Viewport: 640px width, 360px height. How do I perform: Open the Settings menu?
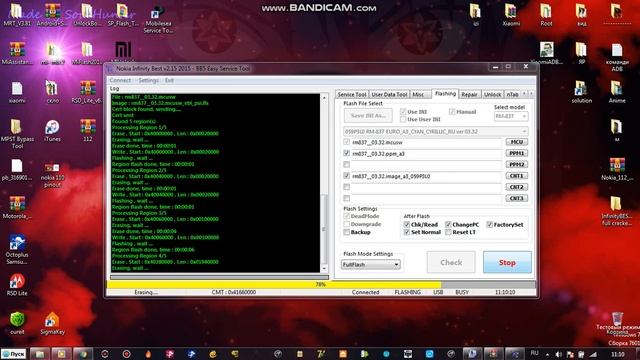(148, 80)
